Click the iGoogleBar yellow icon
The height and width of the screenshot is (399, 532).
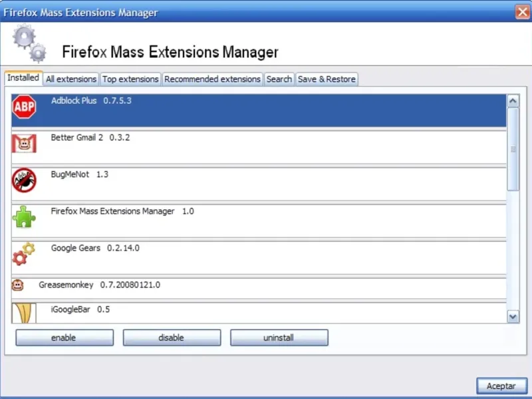tap(24, 313)
